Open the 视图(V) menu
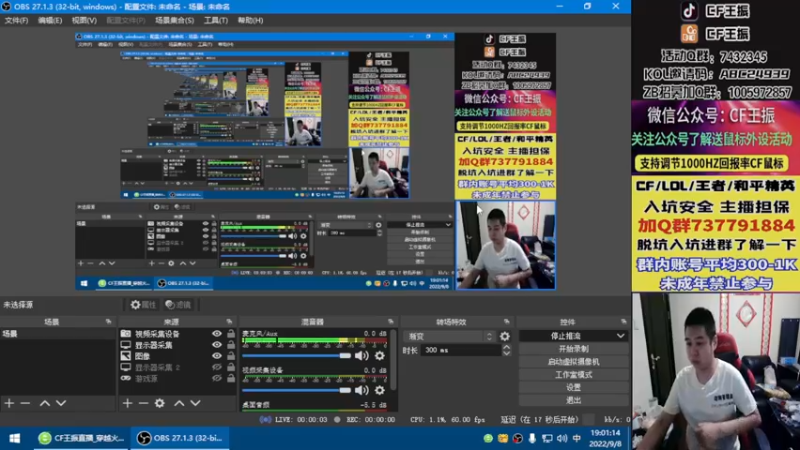800x450 pixels. click(84, 20)
